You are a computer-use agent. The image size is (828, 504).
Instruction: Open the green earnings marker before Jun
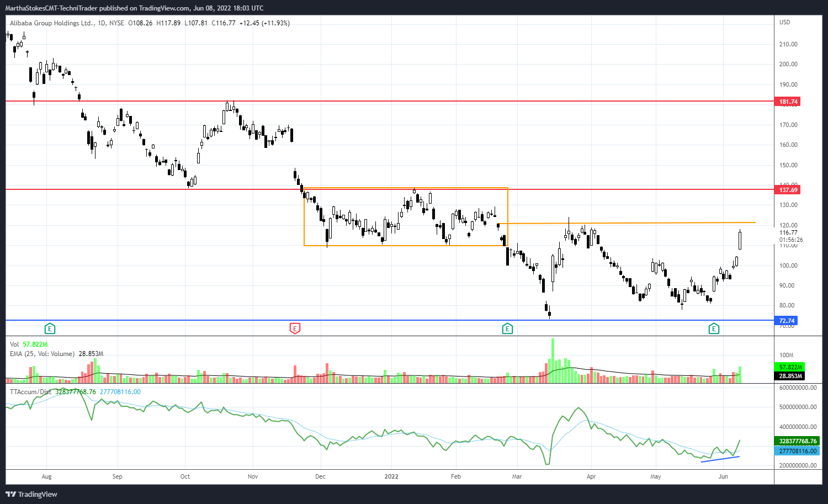(714, 329)
